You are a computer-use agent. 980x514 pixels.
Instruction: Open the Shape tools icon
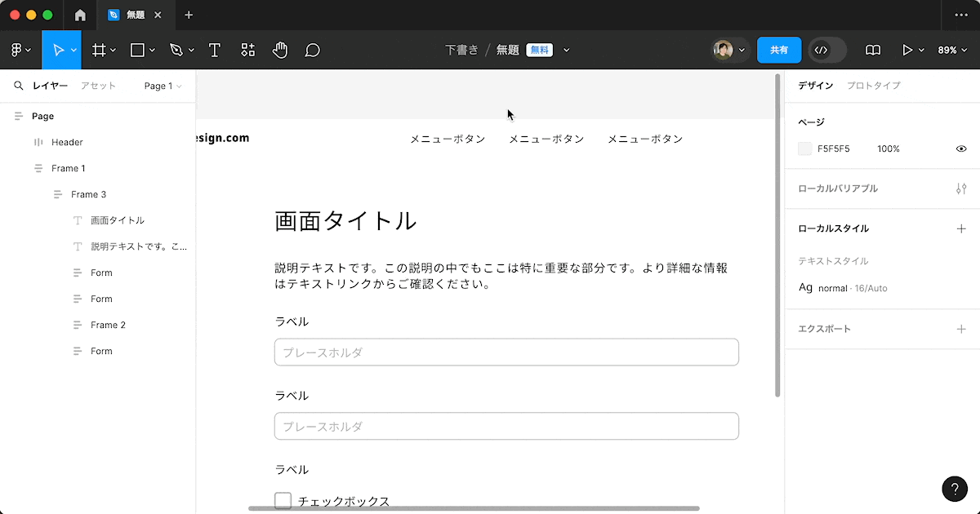tap(136, 50)
